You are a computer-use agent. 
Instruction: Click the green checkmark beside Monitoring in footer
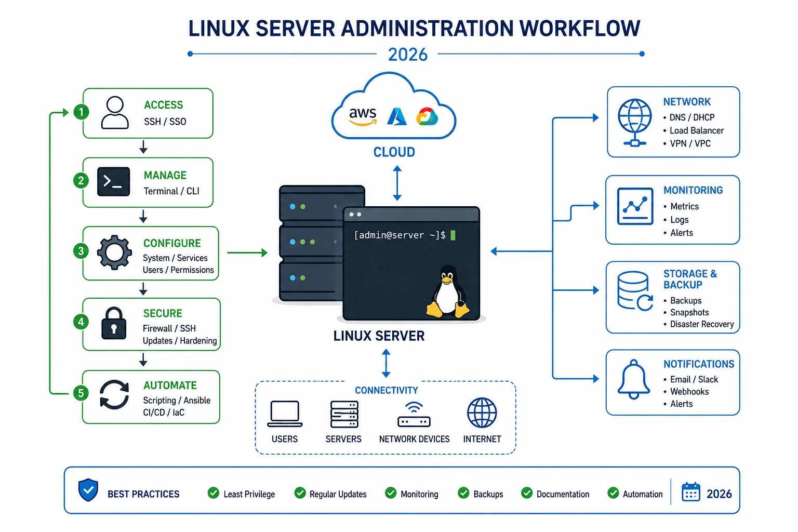391,493
